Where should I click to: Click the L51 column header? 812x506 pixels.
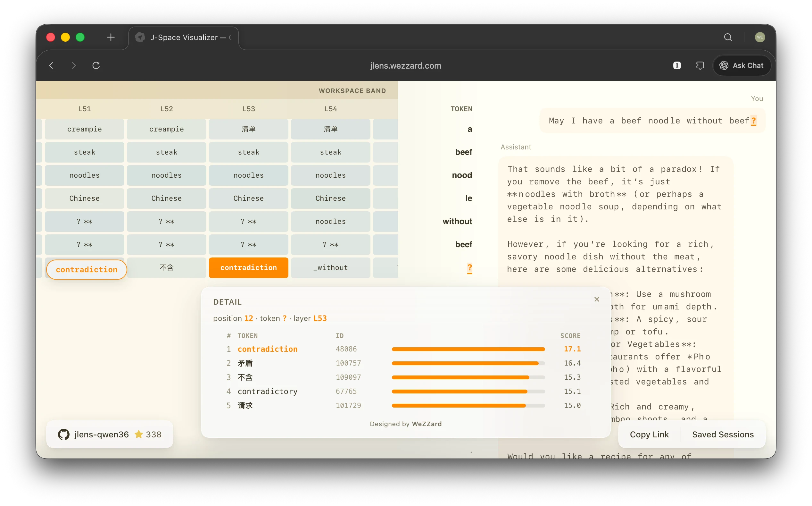pyautogui.click(x=85, y=109)
